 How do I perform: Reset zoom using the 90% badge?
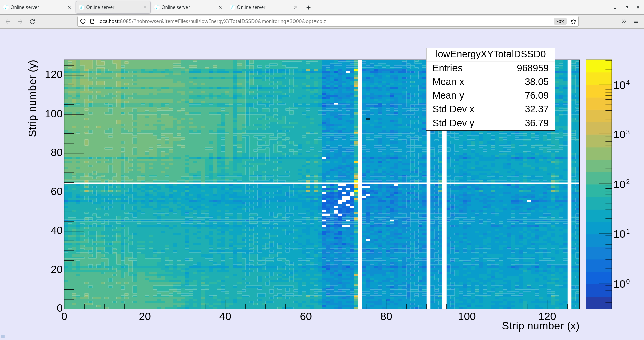[x=560, y=21]
